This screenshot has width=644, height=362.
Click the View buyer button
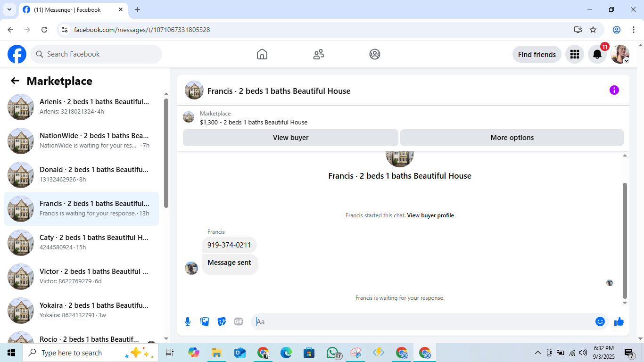(x=290, y=138)
